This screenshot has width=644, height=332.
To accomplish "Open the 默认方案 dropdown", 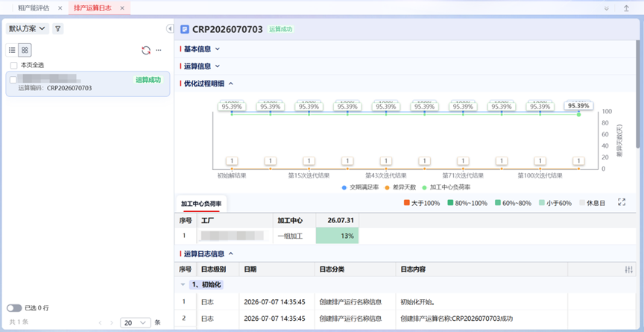I will click(27, 29).
